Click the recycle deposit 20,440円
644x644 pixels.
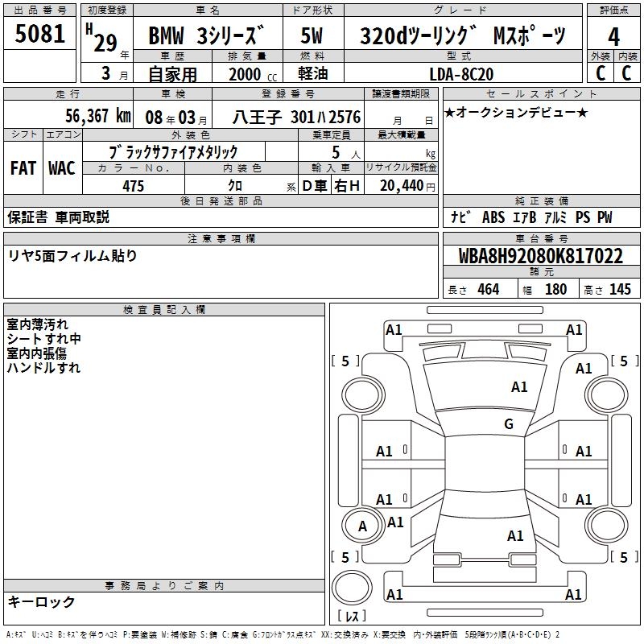pos(407,186)
